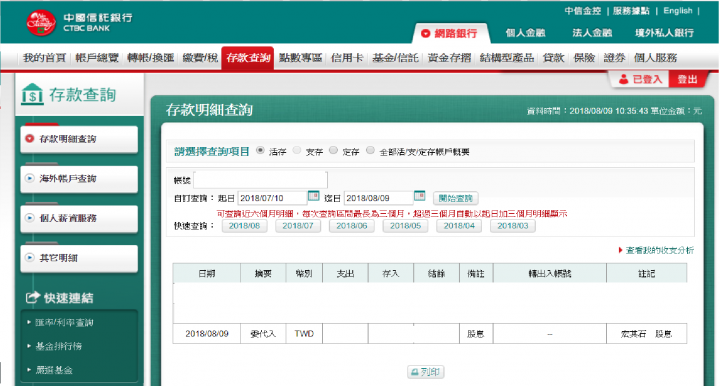Click bullet icon beside 海外帳戶查詢
This screenshot has height=386, width=720.
click(x=30, y=178)
